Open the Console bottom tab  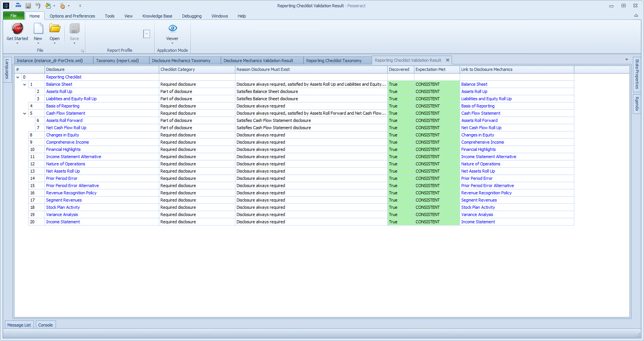click(x=45, y=325)
